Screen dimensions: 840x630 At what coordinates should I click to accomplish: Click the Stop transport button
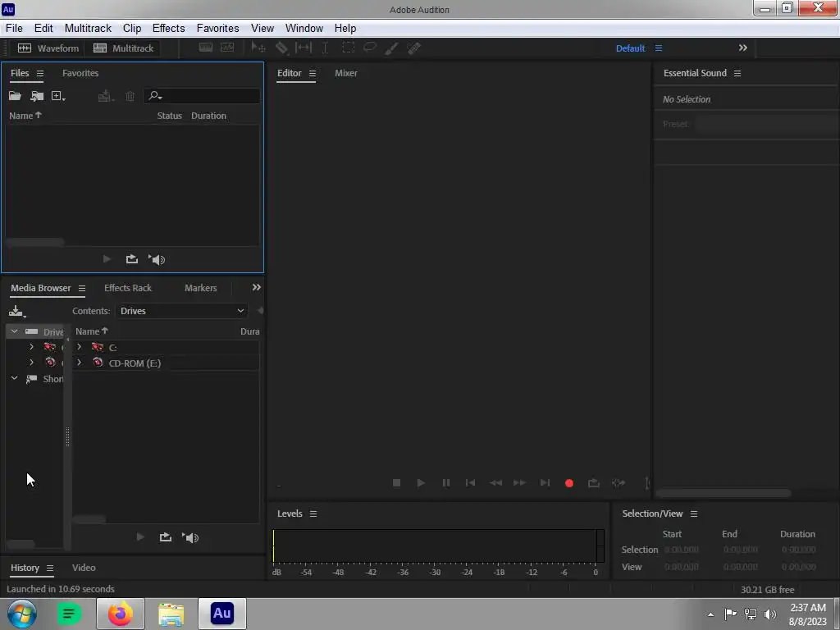pos(396,482)
